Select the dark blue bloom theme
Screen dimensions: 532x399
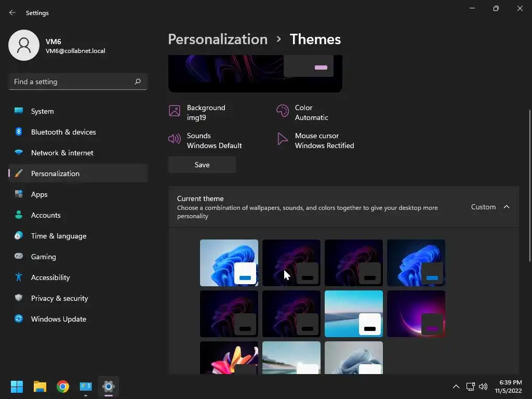coord(416,262)
